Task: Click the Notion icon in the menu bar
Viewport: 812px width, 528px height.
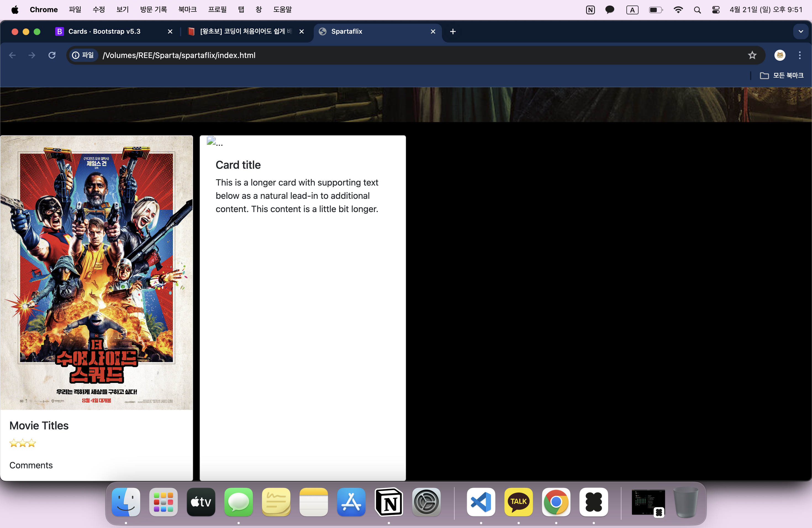Action: [590, 10]
